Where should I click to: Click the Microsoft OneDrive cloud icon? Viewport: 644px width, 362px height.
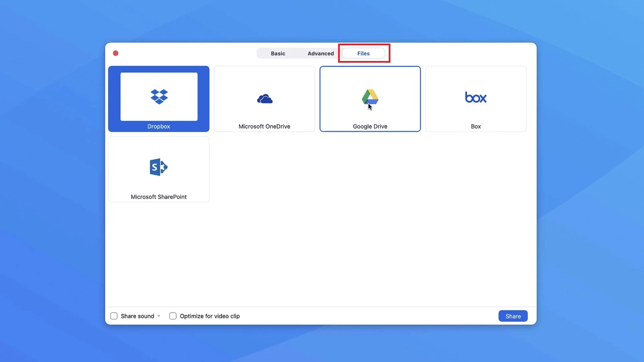click(265, 99)
